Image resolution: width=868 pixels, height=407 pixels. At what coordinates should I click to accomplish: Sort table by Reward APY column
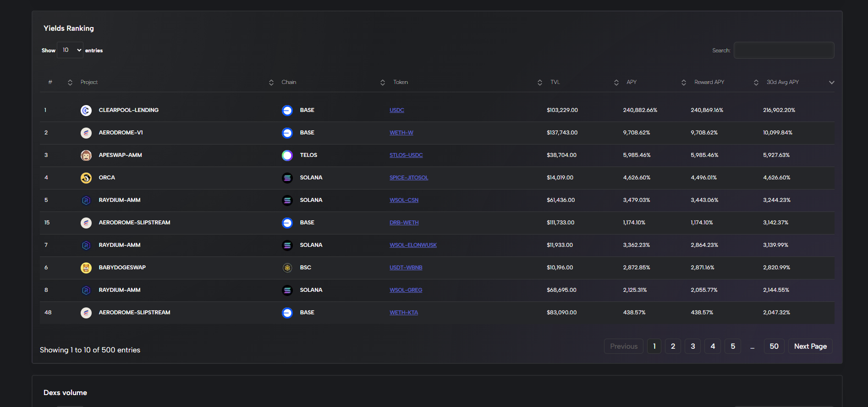[709, 82]
